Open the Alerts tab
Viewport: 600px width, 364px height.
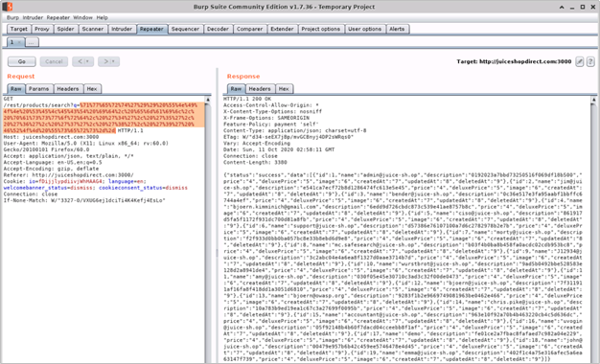point(397,29)
